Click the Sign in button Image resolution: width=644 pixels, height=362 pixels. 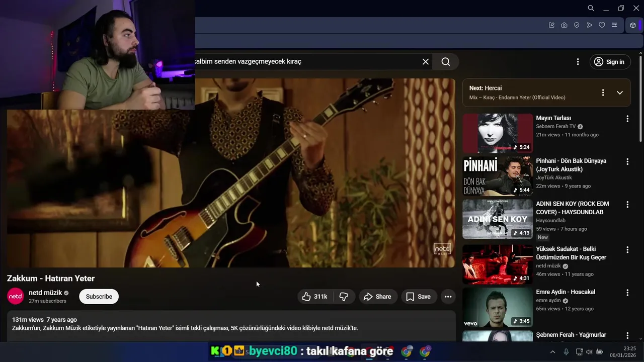(610, 62)
